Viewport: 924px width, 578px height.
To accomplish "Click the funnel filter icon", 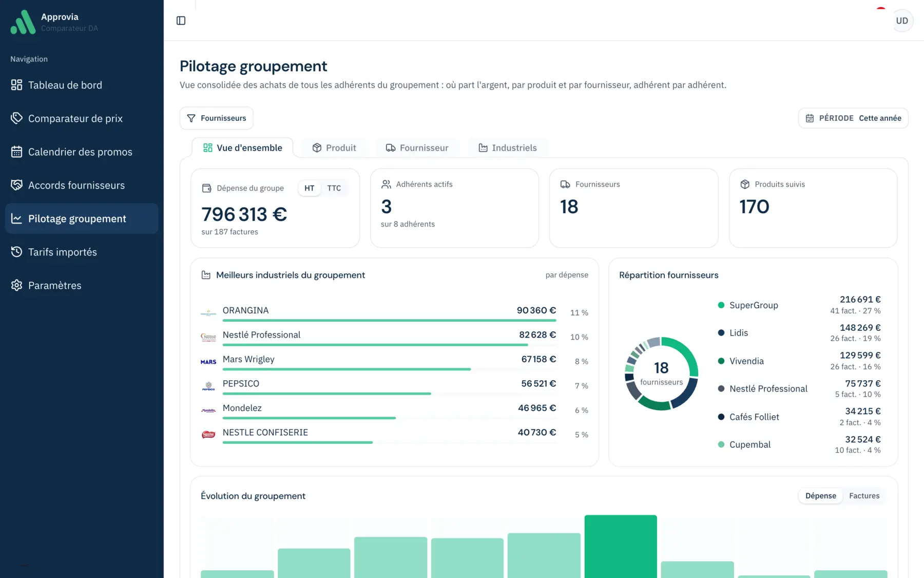I will 191,118.
